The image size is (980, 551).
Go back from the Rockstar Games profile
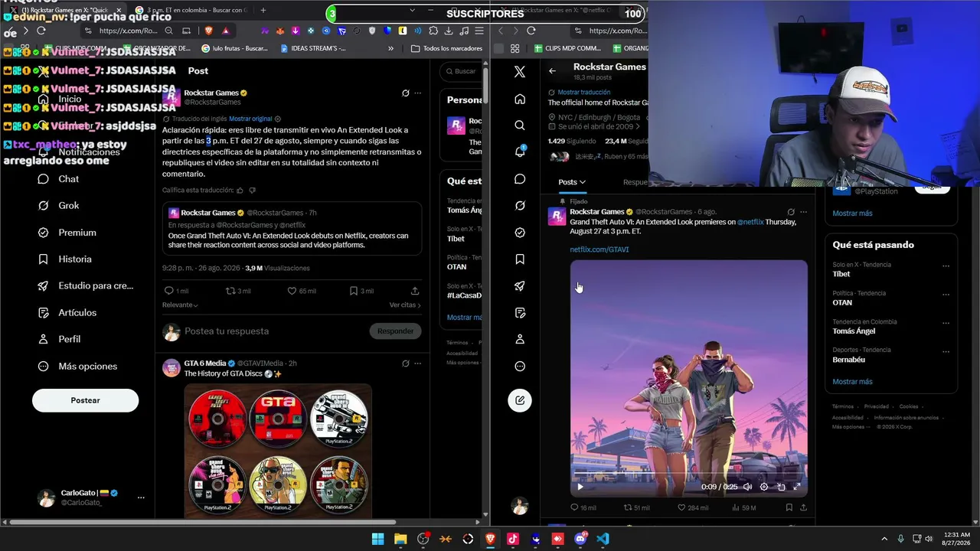click(553, 71)
